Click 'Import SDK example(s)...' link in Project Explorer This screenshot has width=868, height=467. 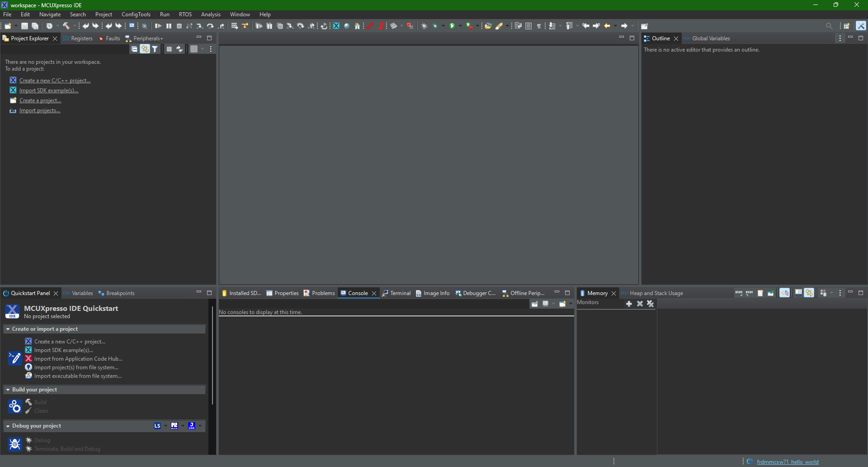click(49, 91)
